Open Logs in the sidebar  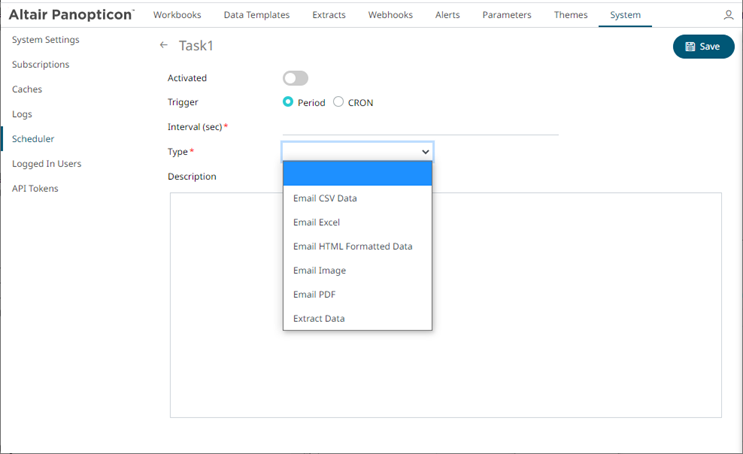click(x=22, y=114)
